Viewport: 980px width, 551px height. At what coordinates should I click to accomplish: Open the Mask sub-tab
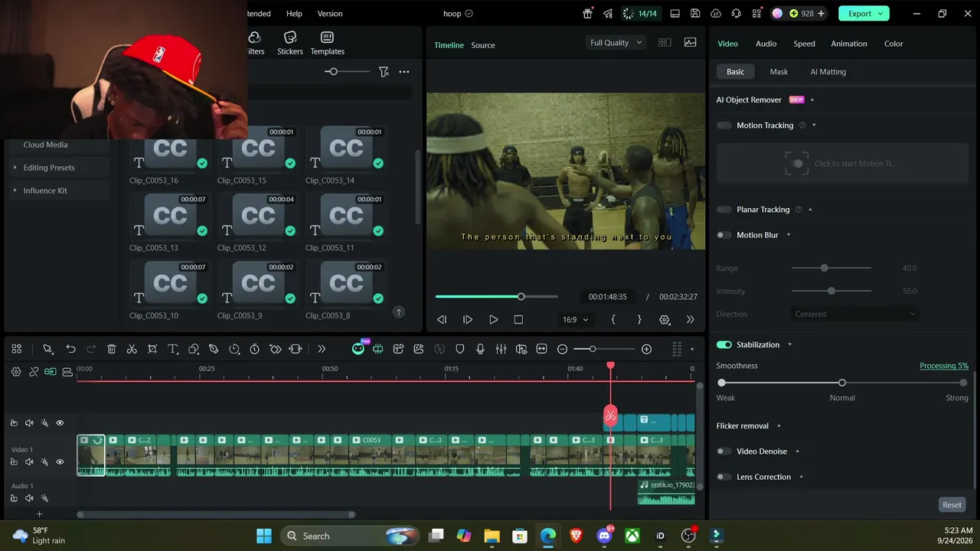(x=779, y=72)
